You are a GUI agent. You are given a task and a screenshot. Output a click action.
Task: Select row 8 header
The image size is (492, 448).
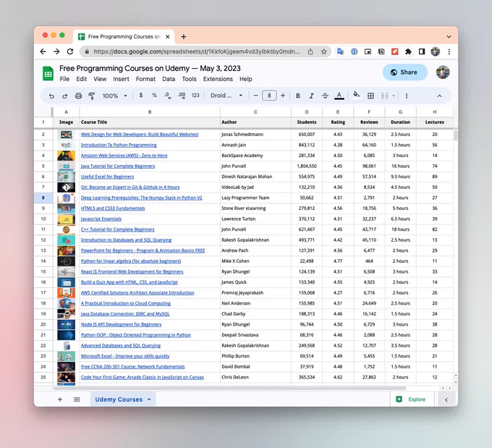[x=43, y=198]
